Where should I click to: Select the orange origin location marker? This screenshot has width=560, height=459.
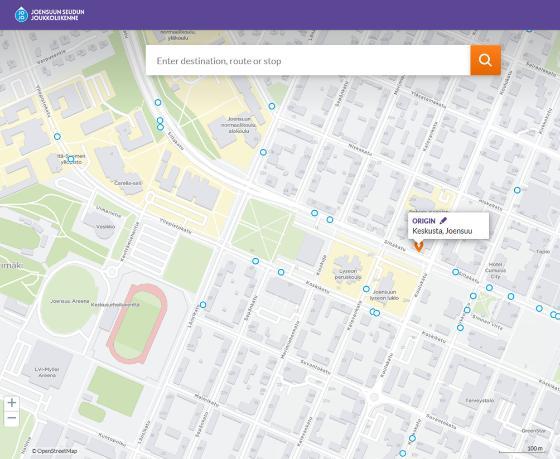[418, 246]
